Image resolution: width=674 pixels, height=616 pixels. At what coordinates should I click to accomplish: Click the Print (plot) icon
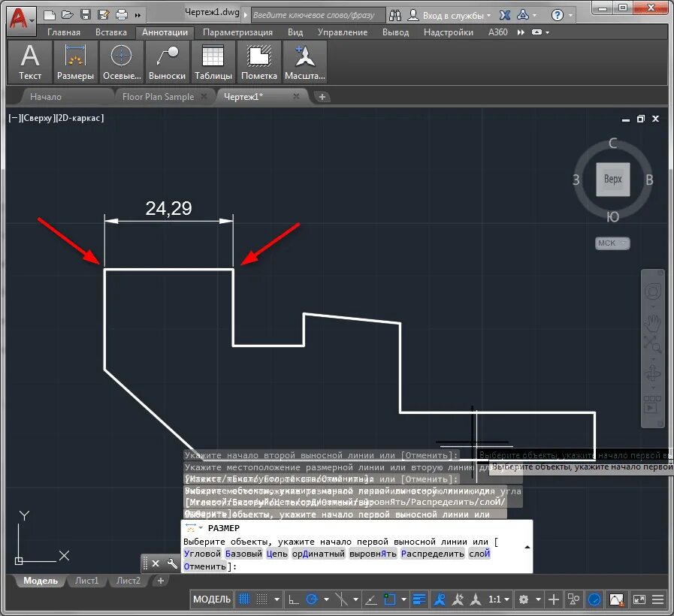tap(122, 15)
